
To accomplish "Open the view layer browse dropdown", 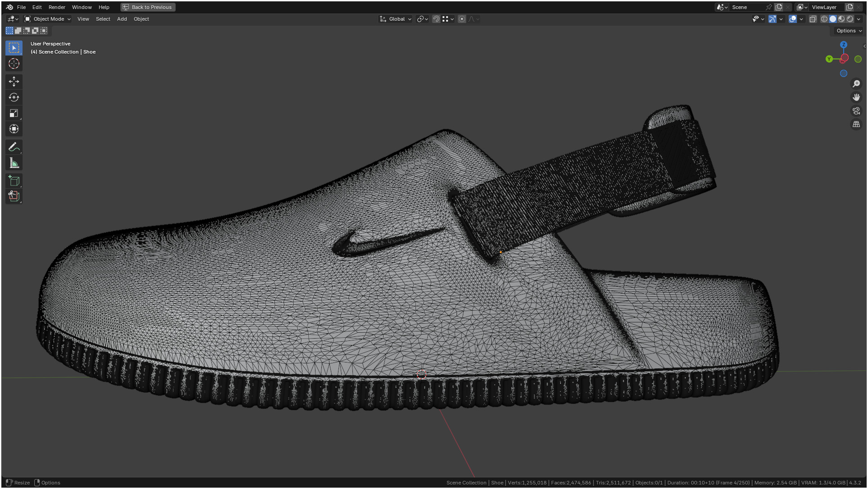I will (802, 7).
